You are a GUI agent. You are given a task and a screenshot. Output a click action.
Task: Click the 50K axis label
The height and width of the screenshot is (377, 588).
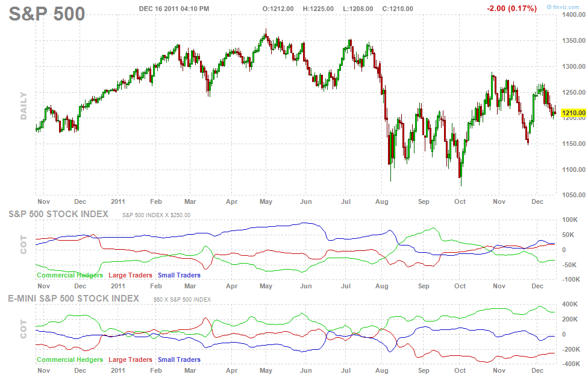(569, 235)
